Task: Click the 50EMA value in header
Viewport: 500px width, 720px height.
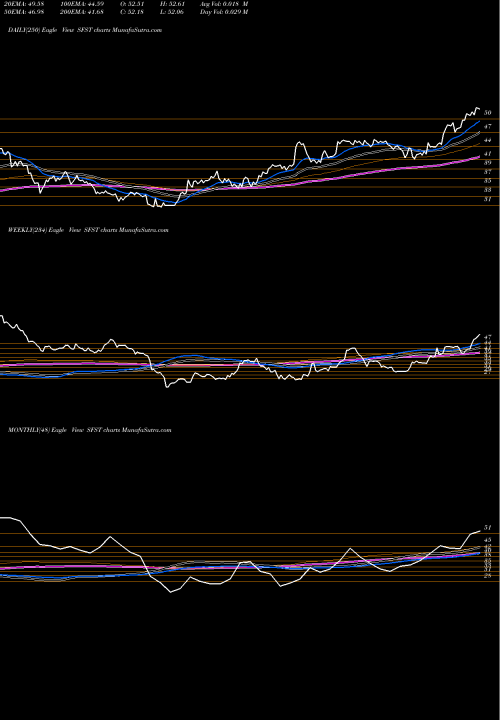Action: 24,12
